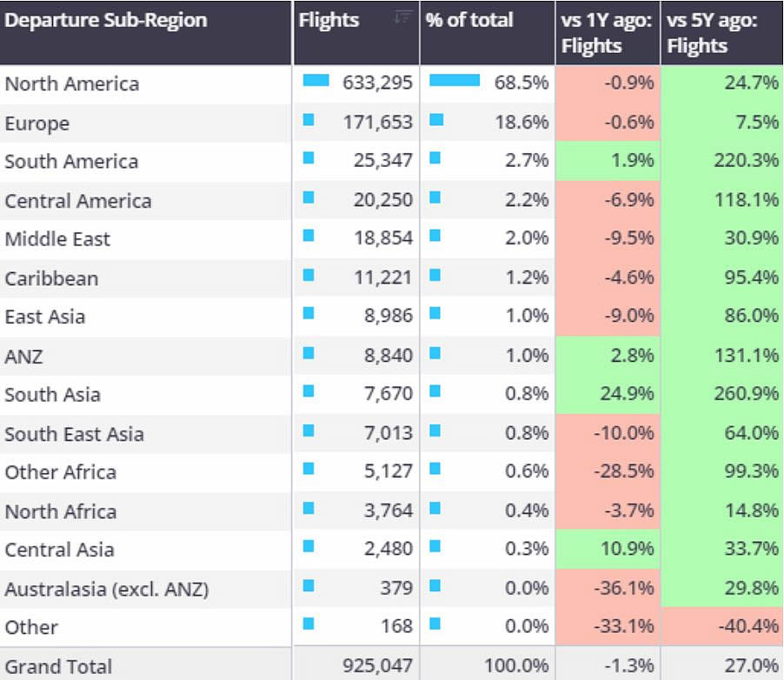Click the vs 1Y ago: Flights header
Screen dimensions: 784x680
pyautogui.click(x=608, y=32)
